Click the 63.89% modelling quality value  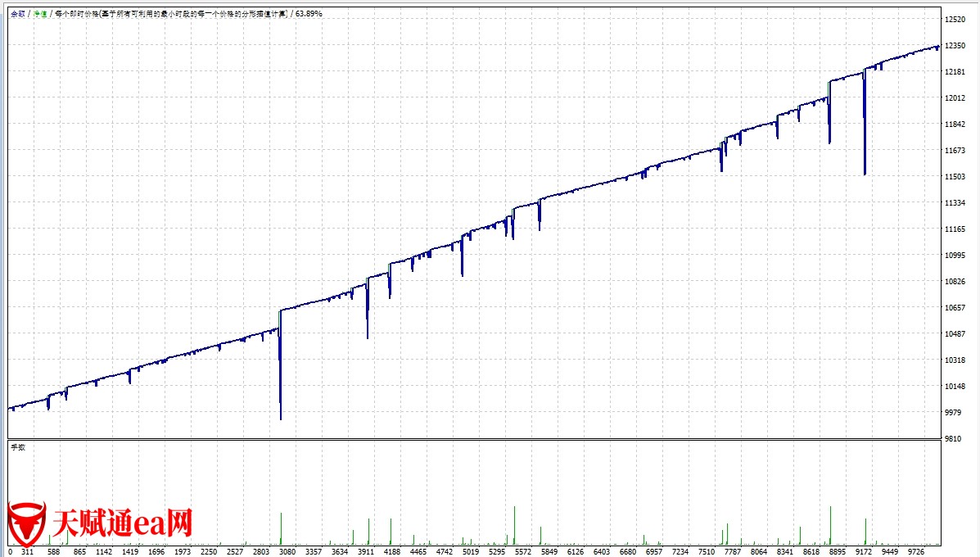(309, 14)
